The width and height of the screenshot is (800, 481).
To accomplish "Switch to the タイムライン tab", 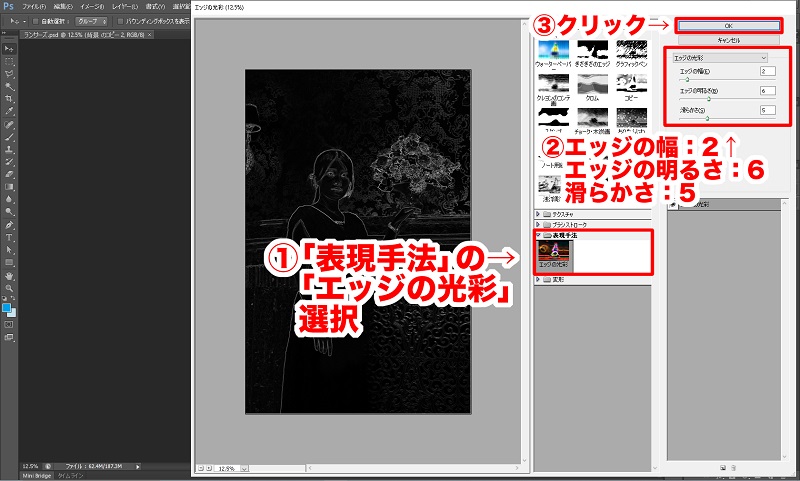I will (70, 476).
